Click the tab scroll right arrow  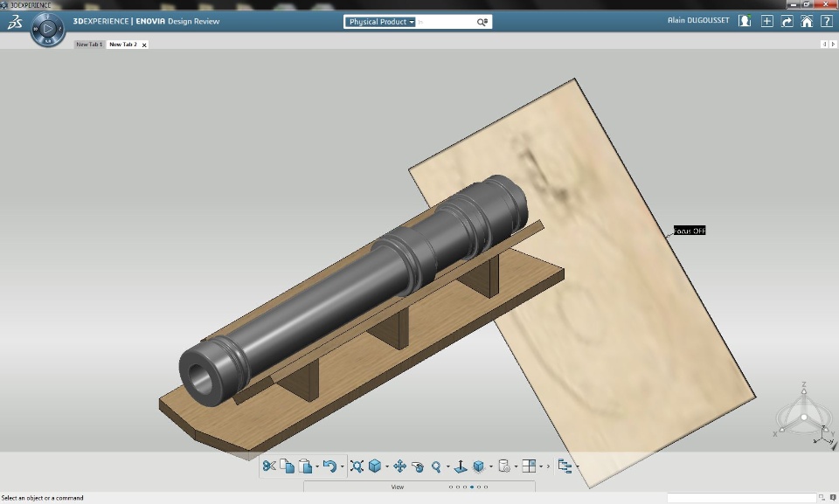click(833, 45)
